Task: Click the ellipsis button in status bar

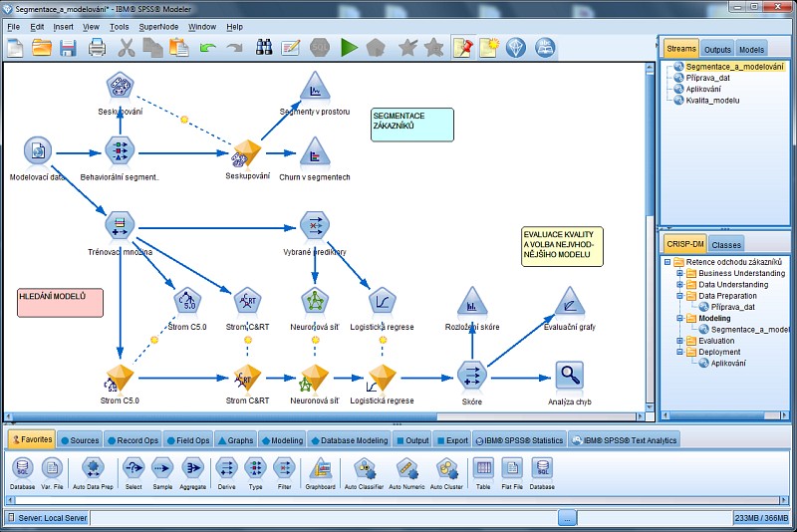Action: pos(567,518)
